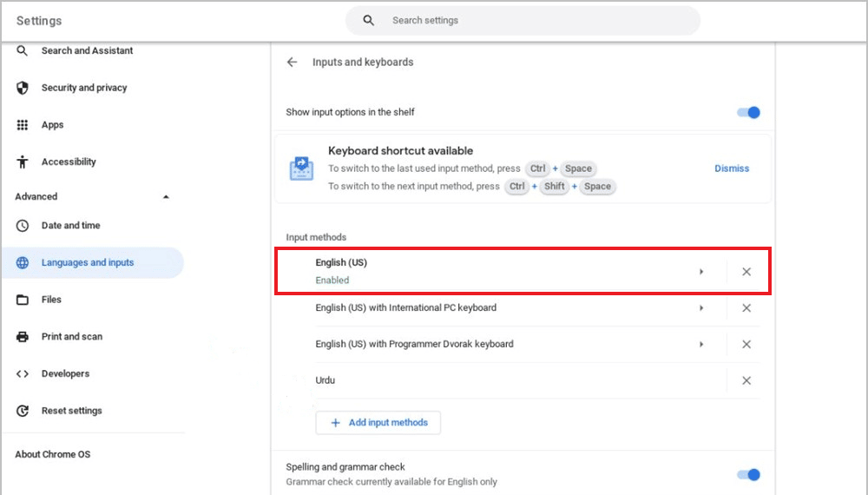This screenshot has height=495, width=868.
Task: Click the Languages and inputs globe icon
Action: [x=23, y=262]
